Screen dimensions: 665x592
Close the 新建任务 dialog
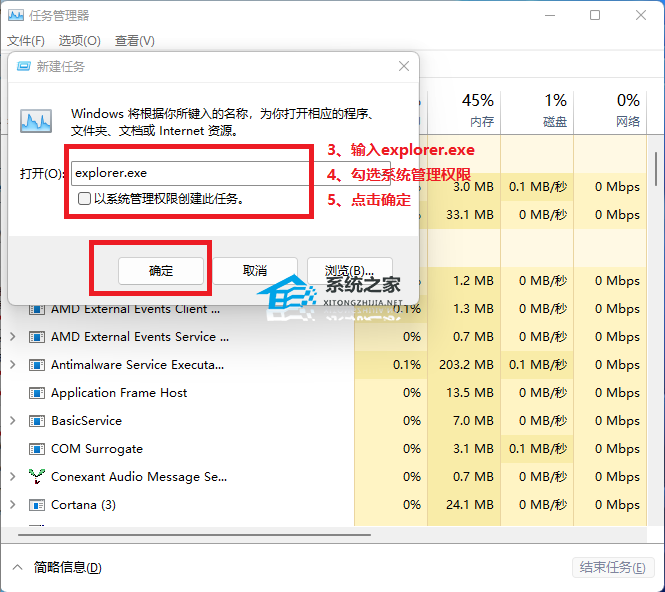[x=404, y=66]
